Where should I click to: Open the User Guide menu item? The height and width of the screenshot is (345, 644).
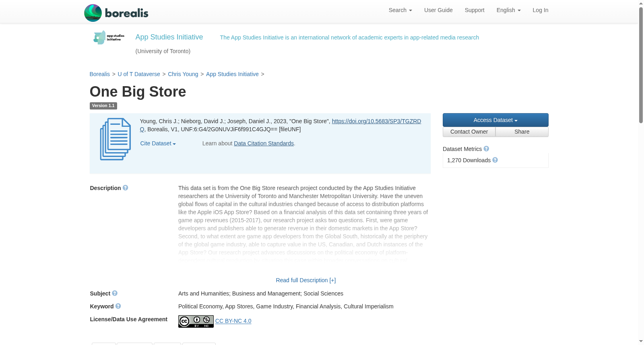pyautogui.click(x=438, y=10)
